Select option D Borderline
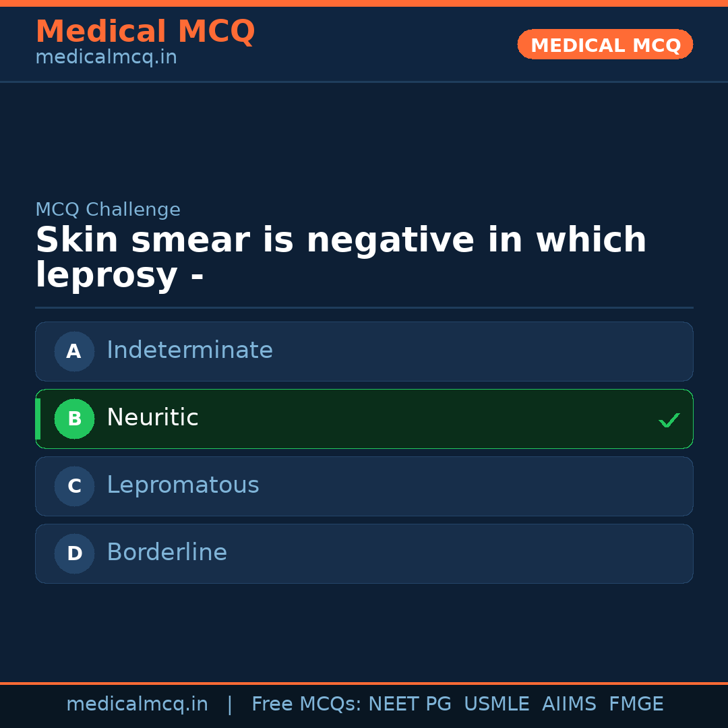 pyautogui.click(x=364, y=553)
